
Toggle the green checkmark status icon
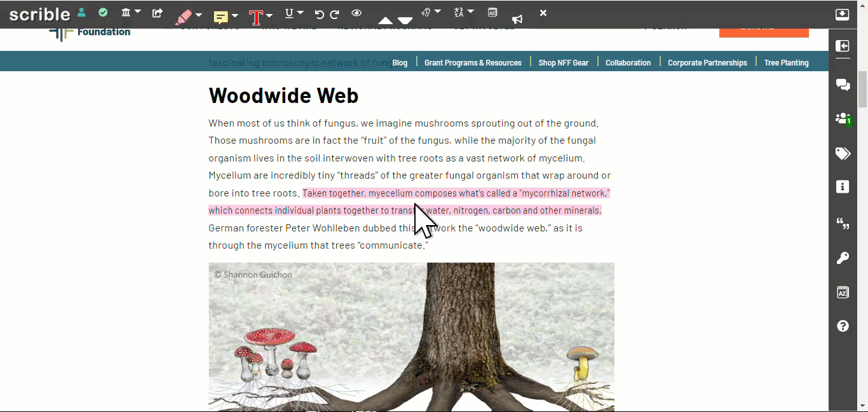103,12
